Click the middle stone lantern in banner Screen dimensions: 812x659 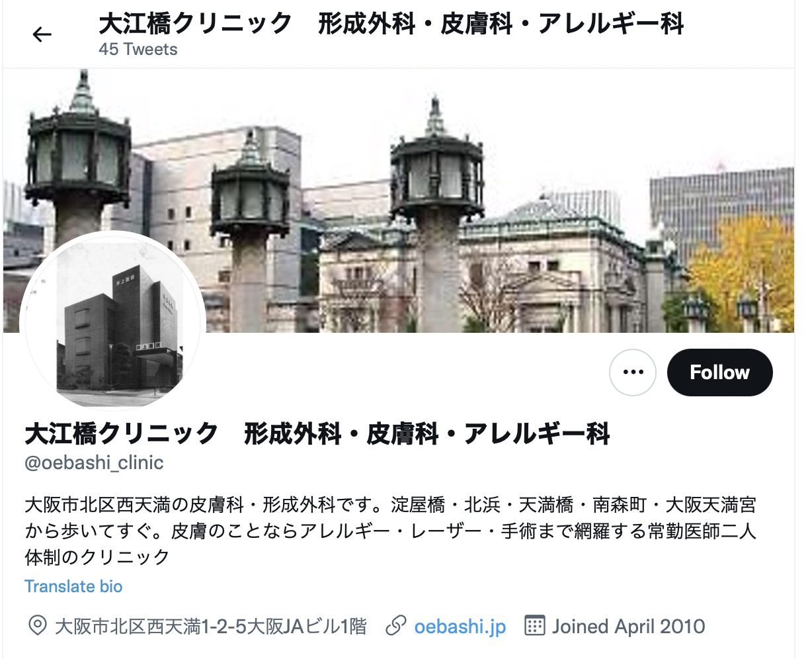point(250,225)
